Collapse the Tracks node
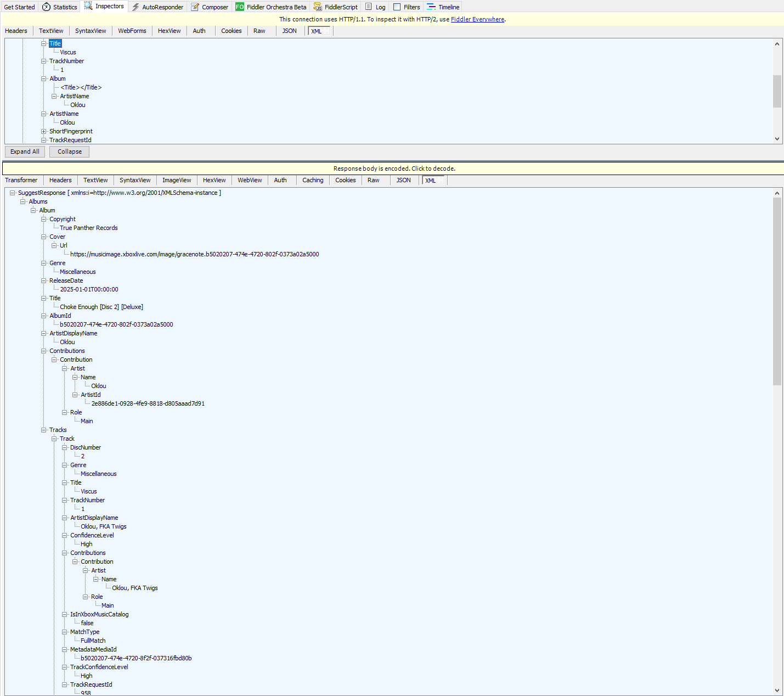 click(x=44, y=430)
